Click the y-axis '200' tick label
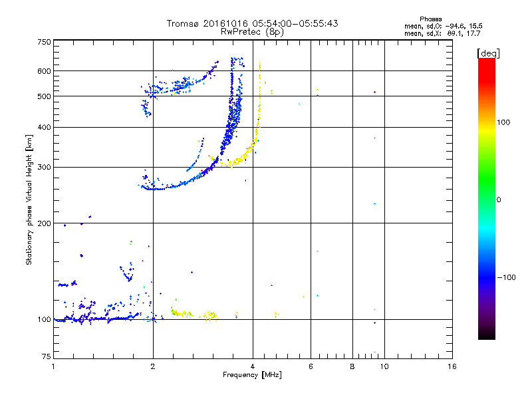This screenshot has height=399, width=532. pos(44,223)
